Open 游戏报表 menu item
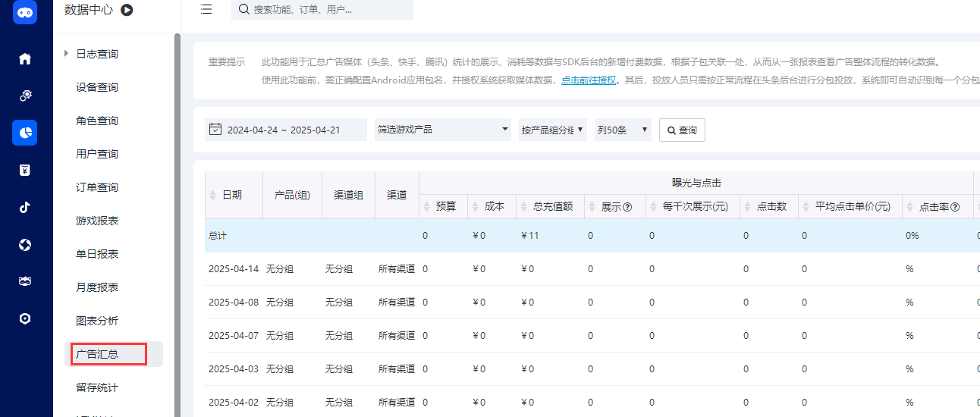 [97, 221]
